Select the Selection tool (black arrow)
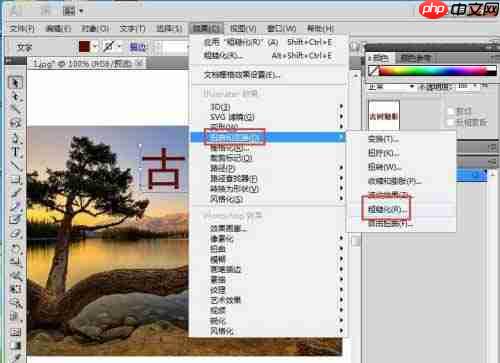Viewport: 500px width, 363px height. tap(15, 83)
